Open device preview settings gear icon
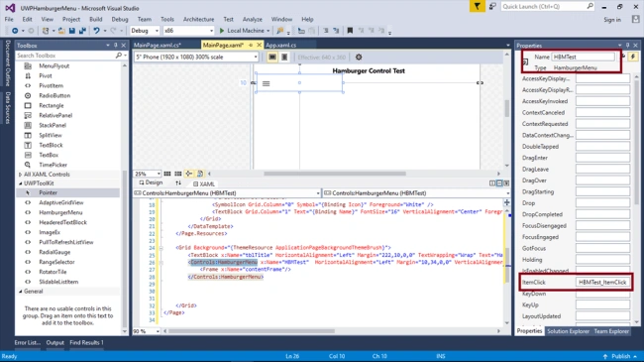This screenshot has width=644, height=362. (x=359, y=58)
